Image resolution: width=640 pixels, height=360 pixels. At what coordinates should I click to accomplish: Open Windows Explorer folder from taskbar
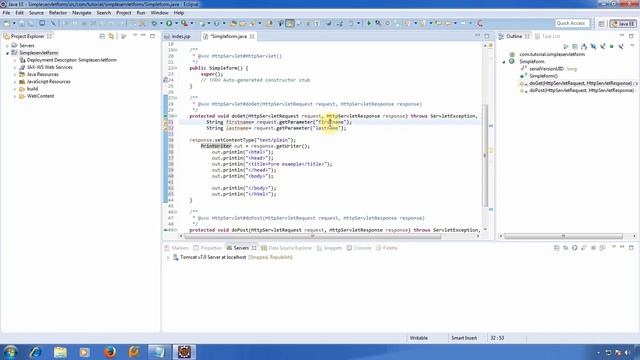coord(60,352)
